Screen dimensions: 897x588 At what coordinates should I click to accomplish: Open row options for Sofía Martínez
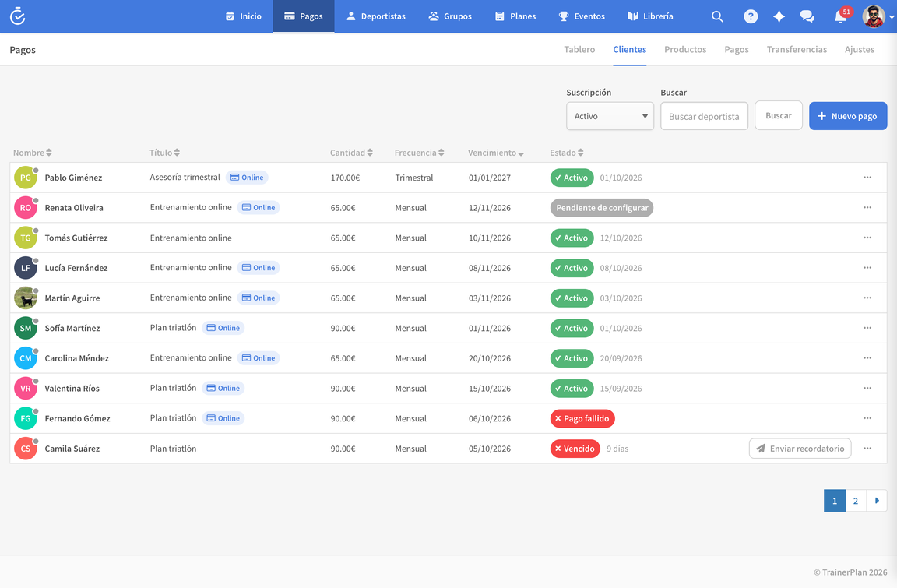tap(867, 328)
